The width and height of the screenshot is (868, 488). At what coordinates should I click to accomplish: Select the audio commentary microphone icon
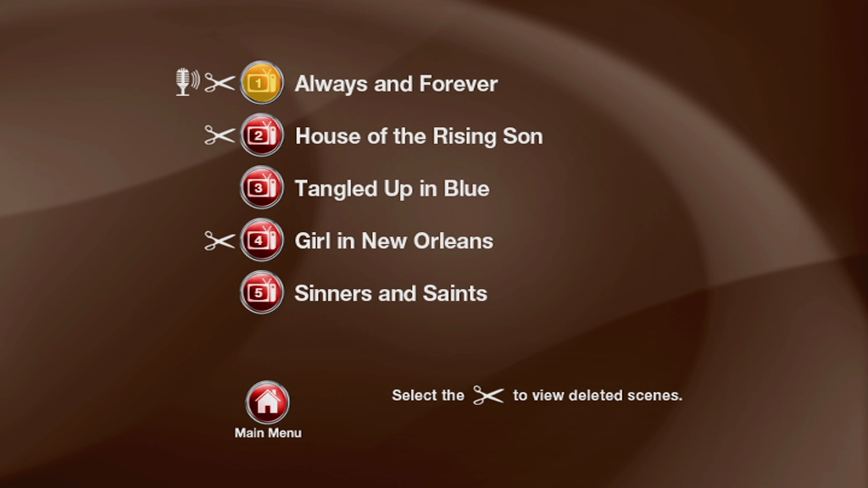click(187, 82)
